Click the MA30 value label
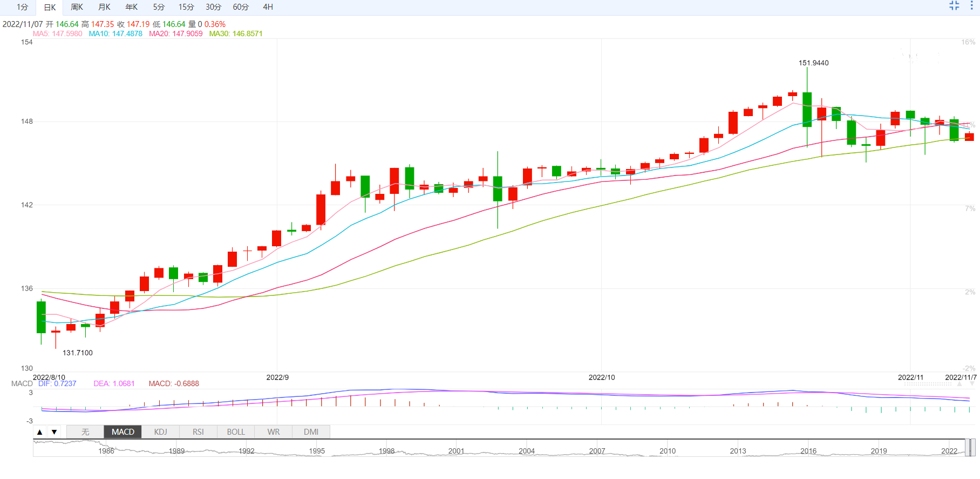Viewport: 980px width, 479px height. tap(236, 33)
